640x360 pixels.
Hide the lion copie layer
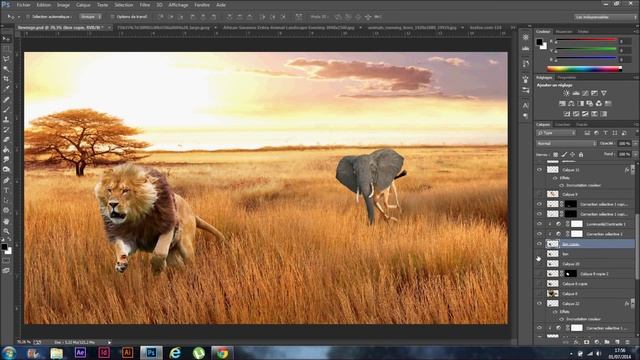[x=539, y=244]
